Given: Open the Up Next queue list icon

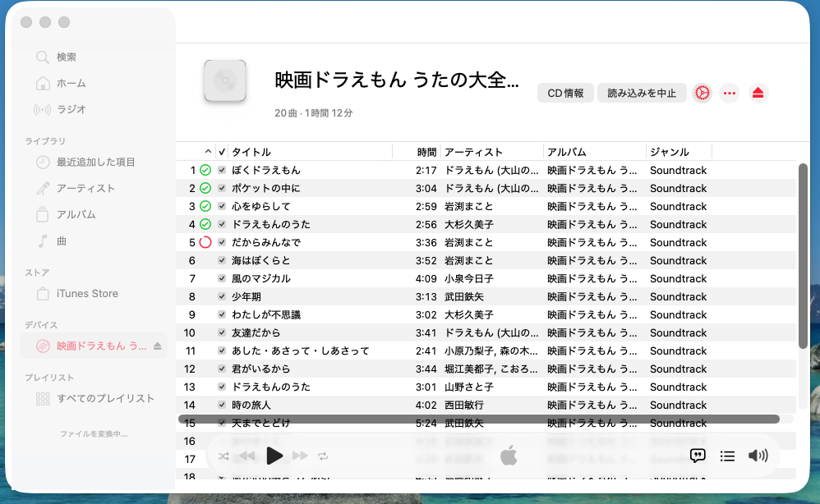Looking at the screenshot, I should click(727, 456).
